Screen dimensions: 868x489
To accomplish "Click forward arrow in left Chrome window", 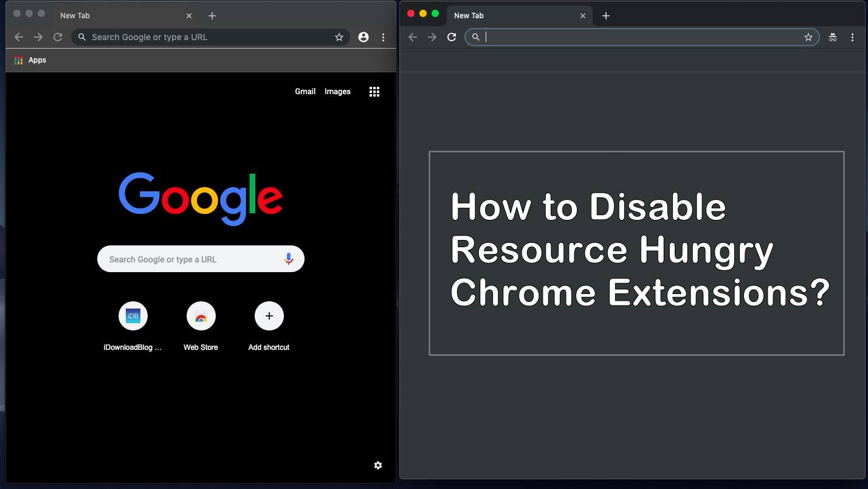I will click(x=38, y=37).
